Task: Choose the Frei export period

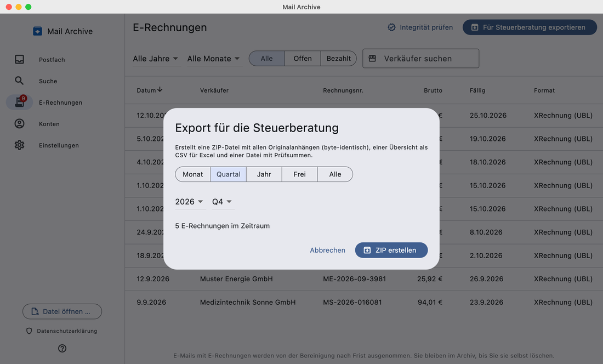Action: tap(299, 174)
